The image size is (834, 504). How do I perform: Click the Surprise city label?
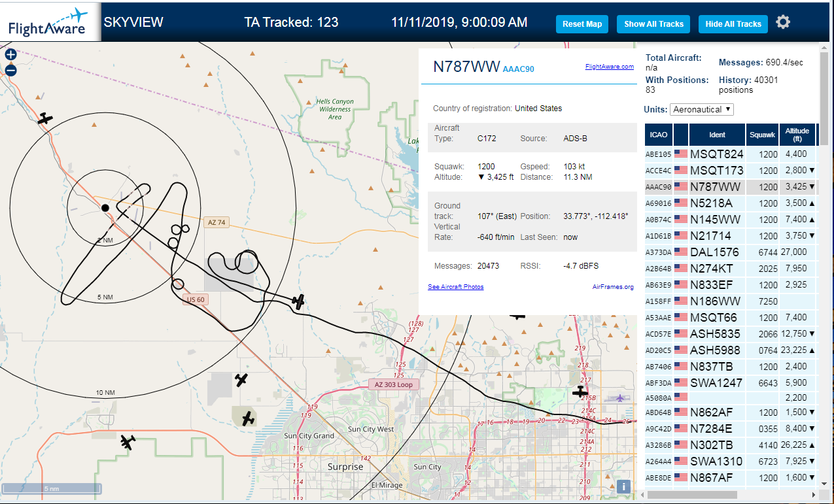coord(345,467)
